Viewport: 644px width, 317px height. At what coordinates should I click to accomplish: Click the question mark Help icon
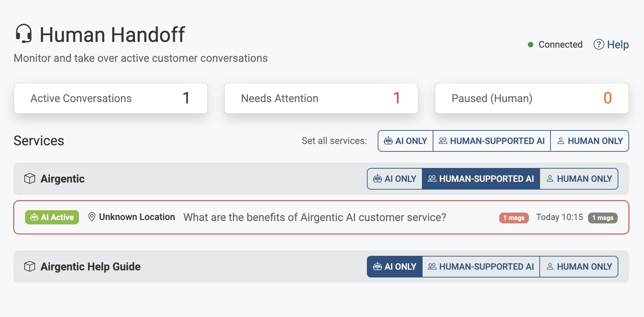click(598, 44)
